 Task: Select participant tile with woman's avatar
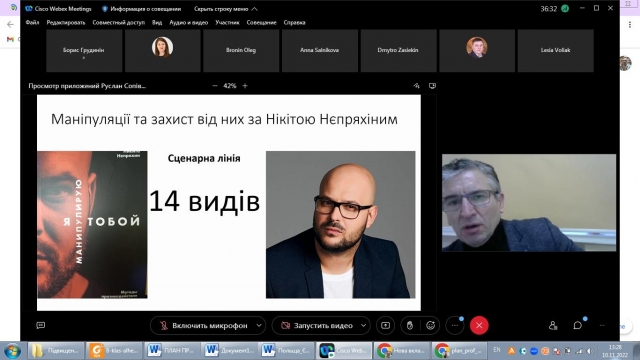click(x=162, y=51)
